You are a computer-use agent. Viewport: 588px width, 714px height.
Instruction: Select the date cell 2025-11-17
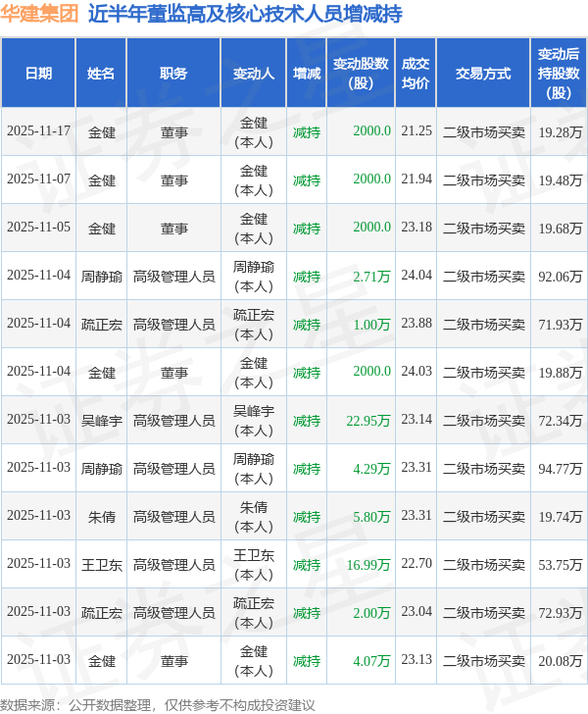click(38, 131)
